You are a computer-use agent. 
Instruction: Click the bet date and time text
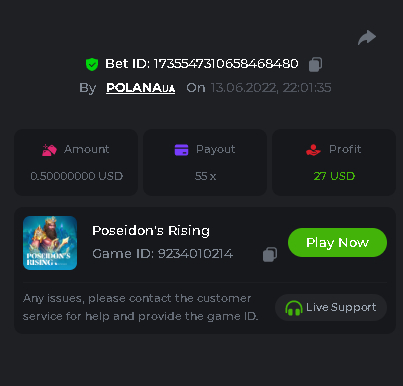[271, 88]
